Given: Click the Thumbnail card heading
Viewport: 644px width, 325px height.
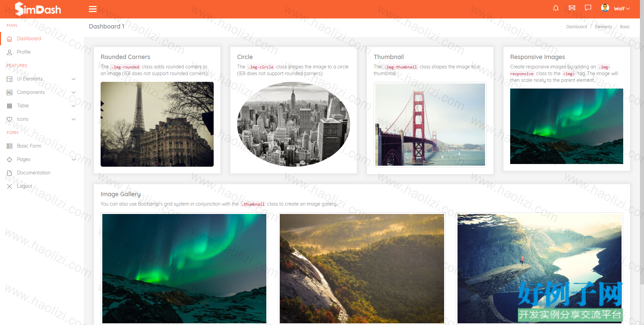Looking at the screenshot, I should pos(389,57).
